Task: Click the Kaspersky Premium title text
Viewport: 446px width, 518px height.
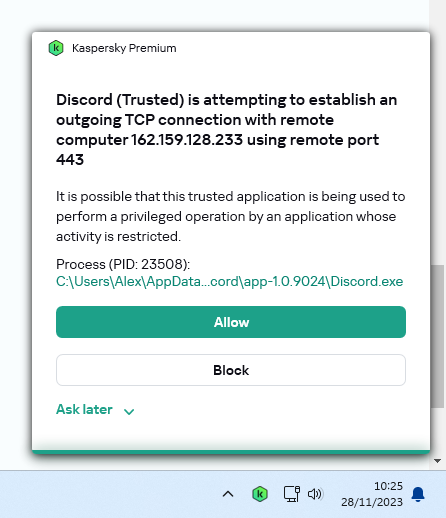Action: 124,48
